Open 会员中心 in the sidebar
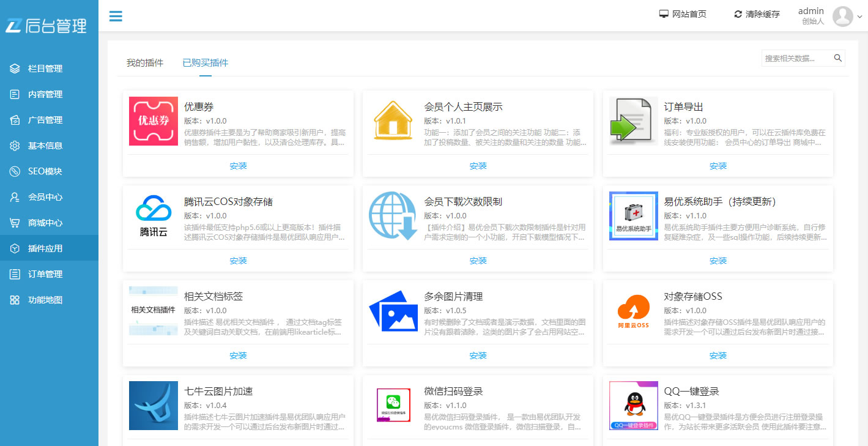This screenshot has width=868, height=446. pos(49,197)
